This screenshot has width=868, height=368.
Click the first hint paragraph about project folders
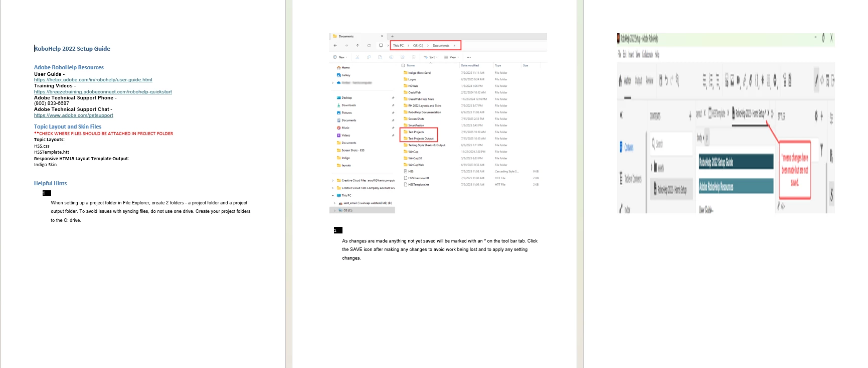click(150, 211)
